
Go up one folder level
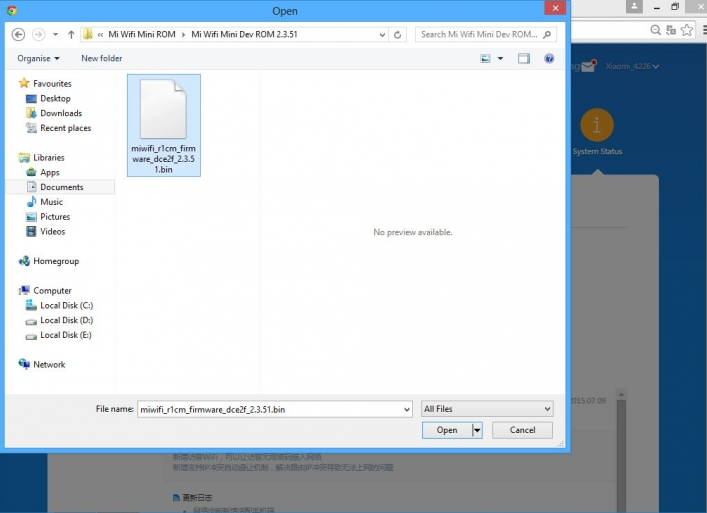coord(71,34)
